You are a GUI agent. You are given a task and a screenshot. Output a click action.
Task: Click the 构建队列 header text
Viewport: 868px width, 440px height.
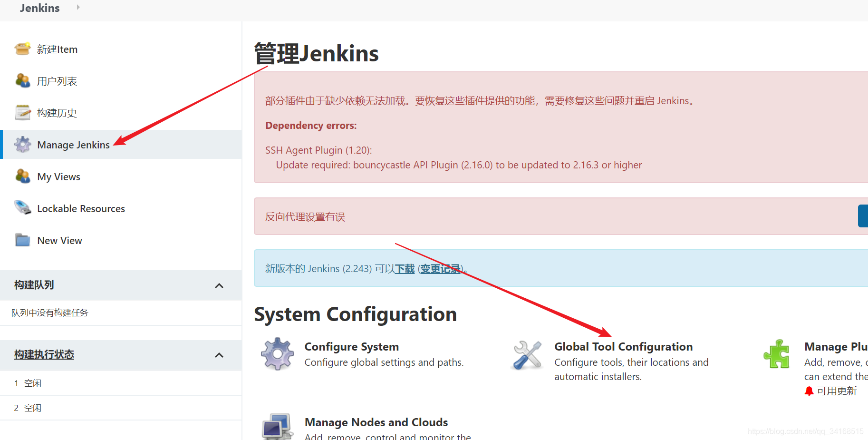34,285
